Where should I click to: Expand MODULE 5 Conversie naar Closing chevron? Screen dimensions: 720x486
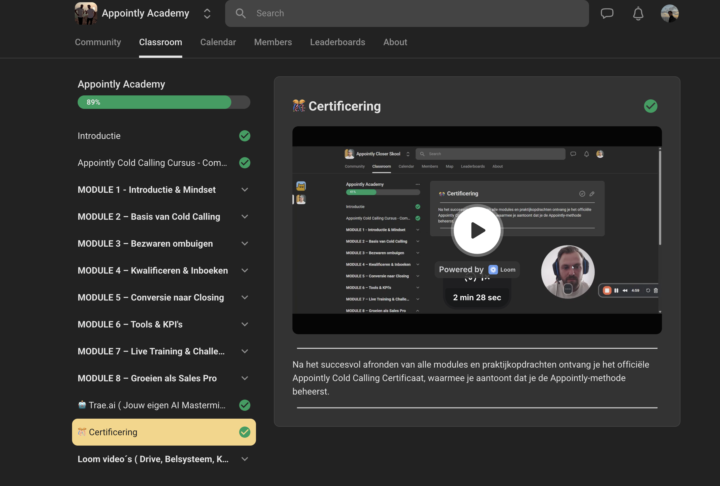(x=245, y=297)
